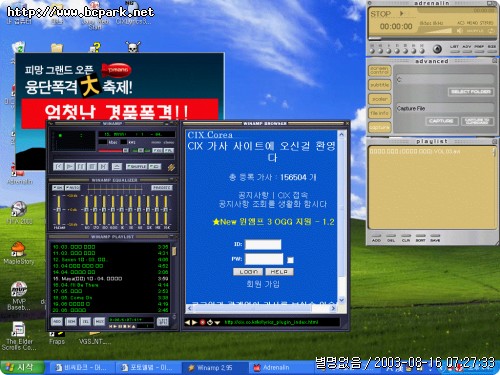500x375 pixels.
Task: Toggle the Winamp equalizer ON button
Action: [x=58, y=188]
